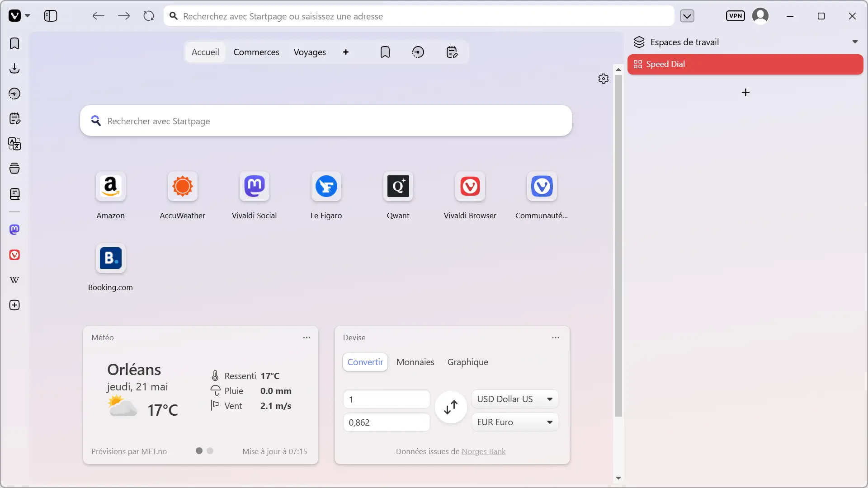Add a new Speed Dial group

346,52
